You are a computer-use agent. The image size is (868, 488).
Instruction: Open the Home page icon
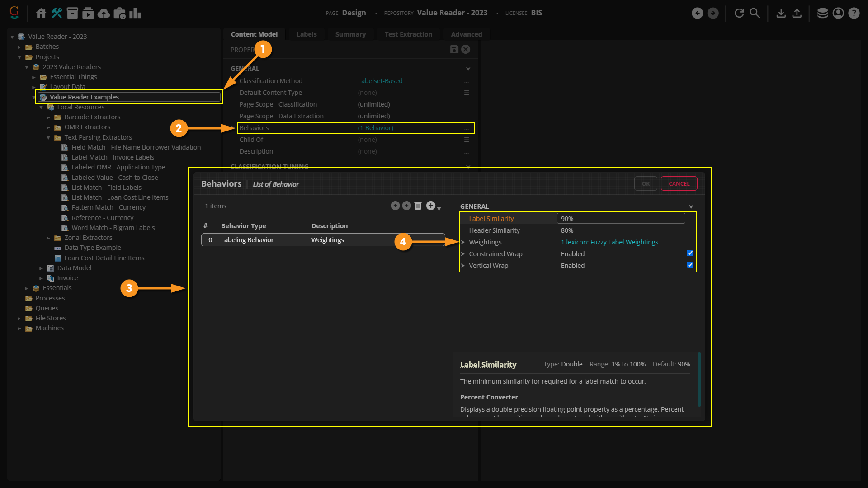click(41, 13)
